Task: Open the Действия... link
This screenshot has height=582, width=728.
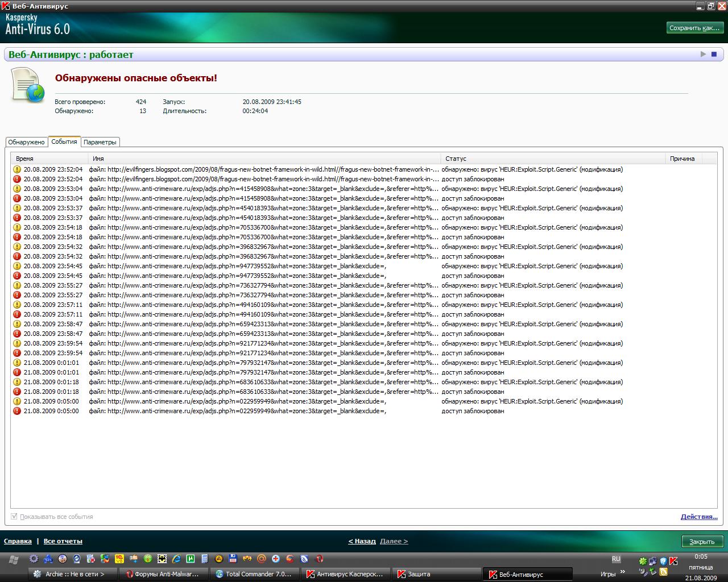Action: click(x=699, y=517)
